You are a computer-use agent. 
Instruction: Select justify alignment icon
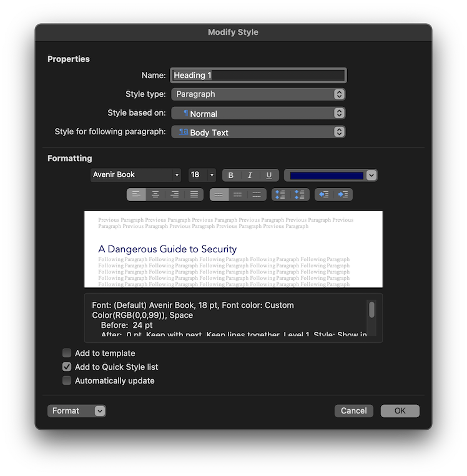click(194, 195)
